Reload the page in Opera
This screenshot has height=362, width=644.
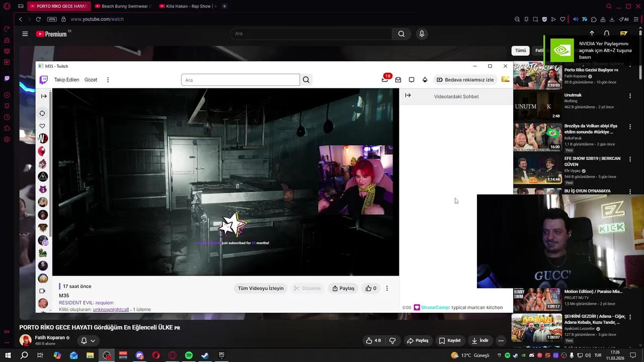pos(38,19)
